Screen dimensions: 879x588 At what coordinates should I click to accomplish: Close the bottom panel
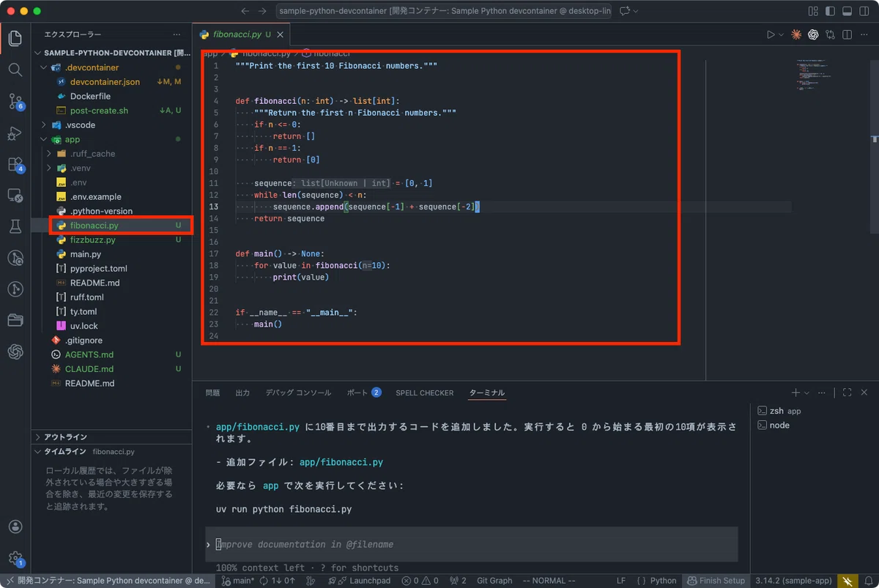864,392
